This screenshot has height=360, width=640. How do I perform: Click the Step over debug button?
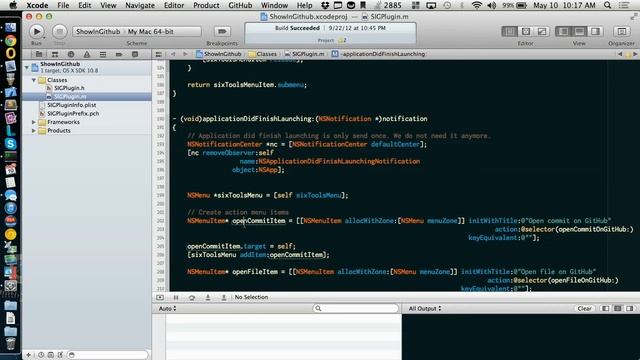(192, 297)
